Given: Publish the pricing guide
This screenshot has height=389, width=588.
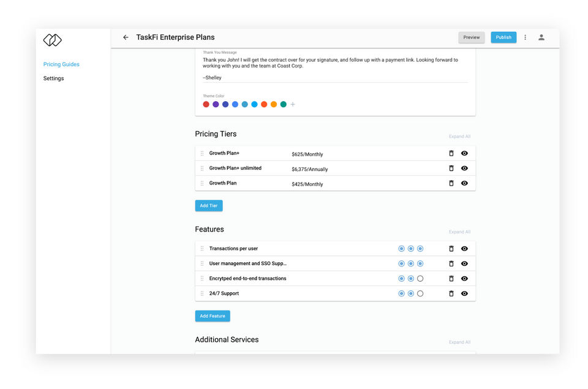Looking at the screenshot, I should 503,37.
